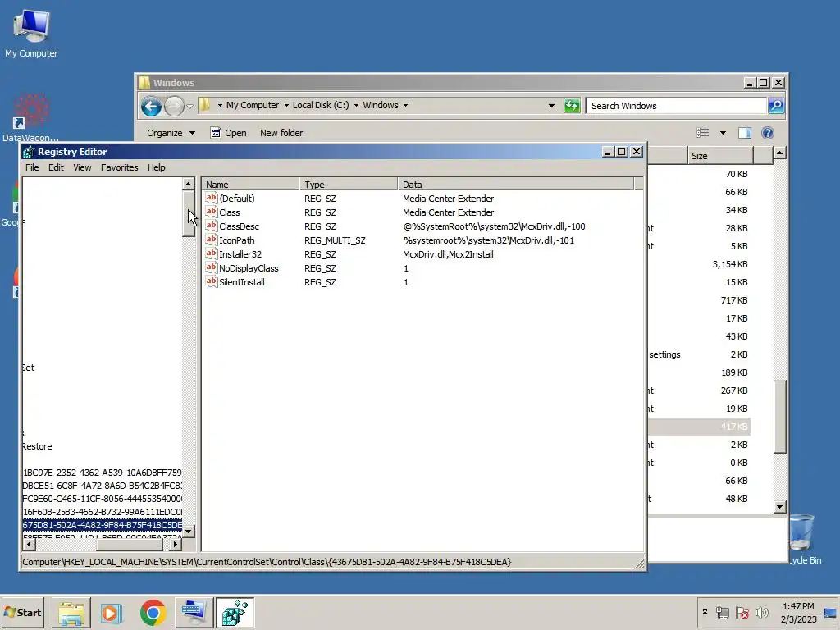Open the Edit menu in Registry Editor
840x630 pixels.
pos(56,167)
